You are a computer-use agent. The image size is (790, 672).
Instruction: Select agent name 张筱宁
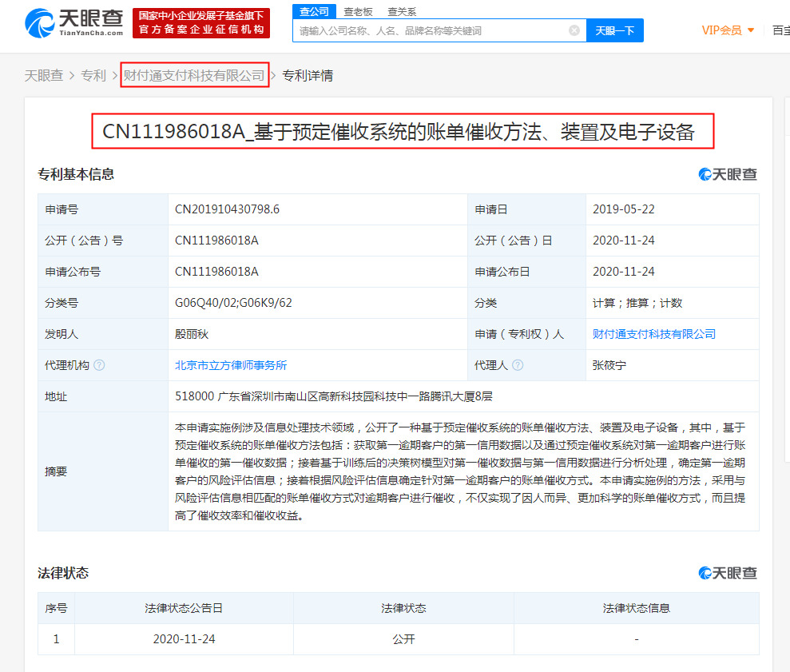click(x=609, y=365)
